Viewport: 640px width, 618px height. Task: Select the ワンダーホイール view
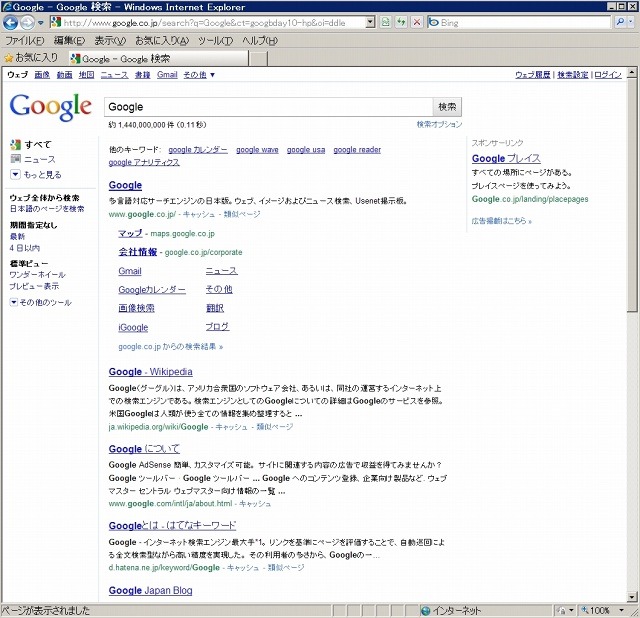click(x=38, y=275)
